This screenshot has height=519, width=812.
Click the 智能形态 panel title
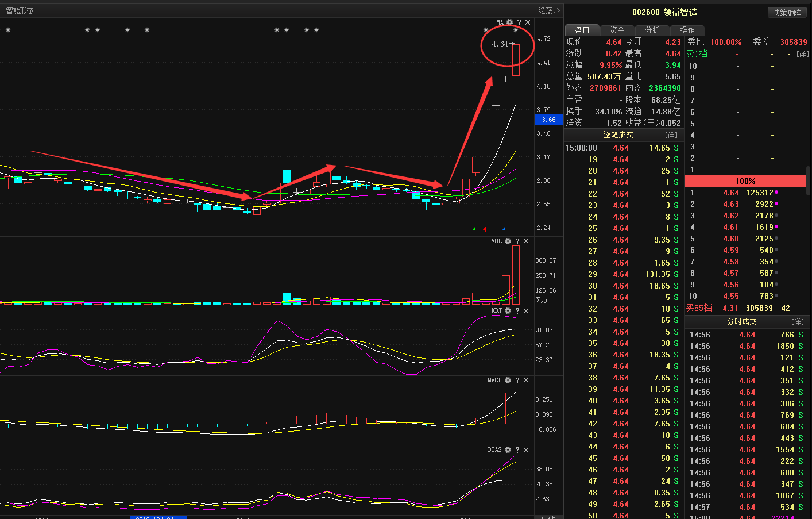pyautogui.click(x=20, y=10)
